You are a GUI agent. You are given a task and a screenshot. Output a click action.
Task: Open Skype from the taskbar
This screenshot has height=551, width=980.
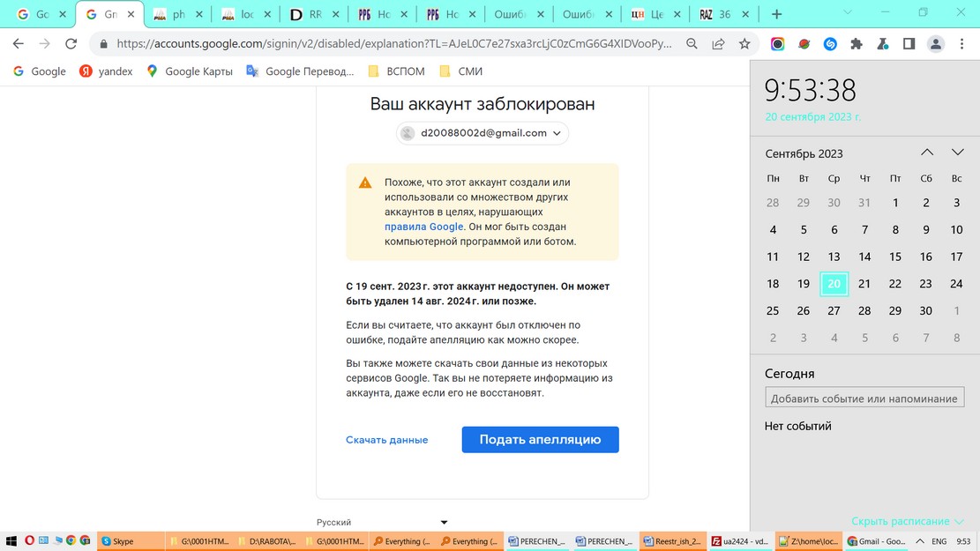click(x=130, y=541)
